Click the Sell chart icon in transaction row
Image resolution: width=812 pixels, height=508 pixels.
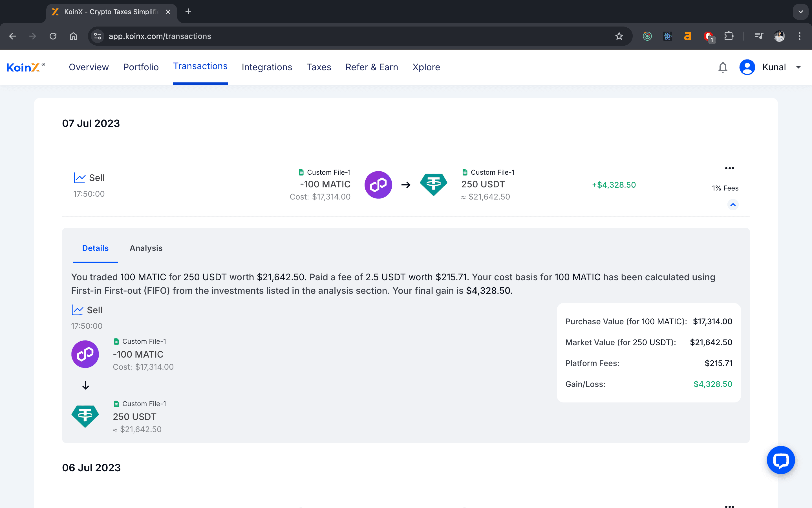(80, 178)
